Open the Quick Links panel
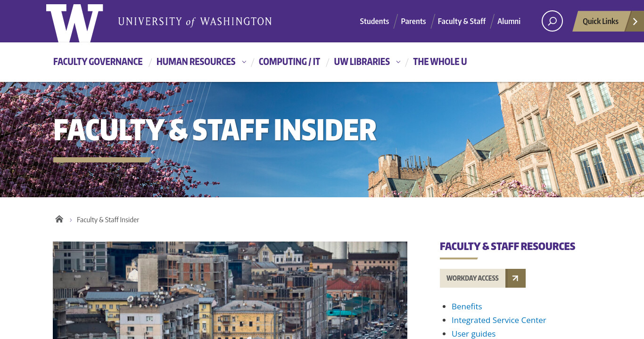The height and width of the screenshot is (339, 644). (x=600, y=21)
